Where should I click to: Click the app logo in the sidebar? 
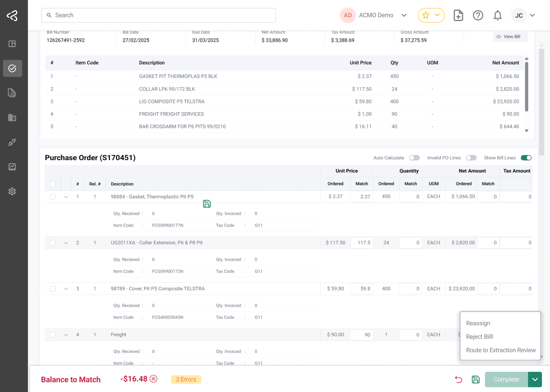pos(12,15)
